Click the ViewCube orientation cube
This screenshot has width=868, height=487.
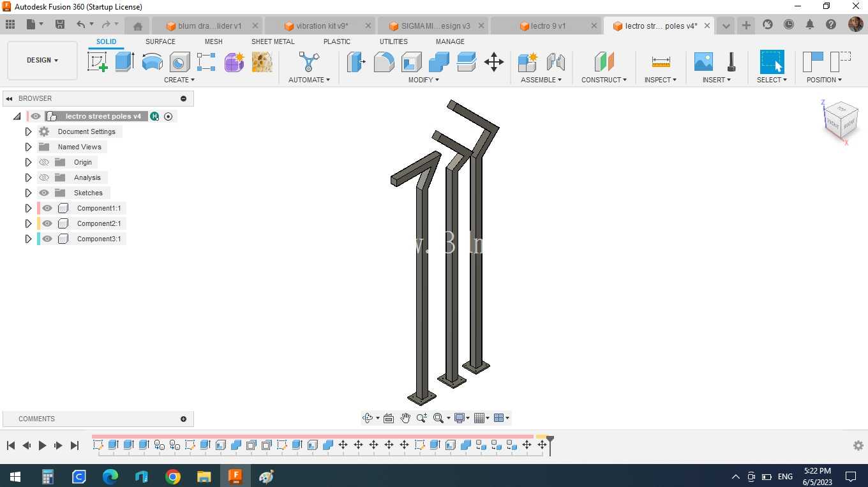pos(841,120)
